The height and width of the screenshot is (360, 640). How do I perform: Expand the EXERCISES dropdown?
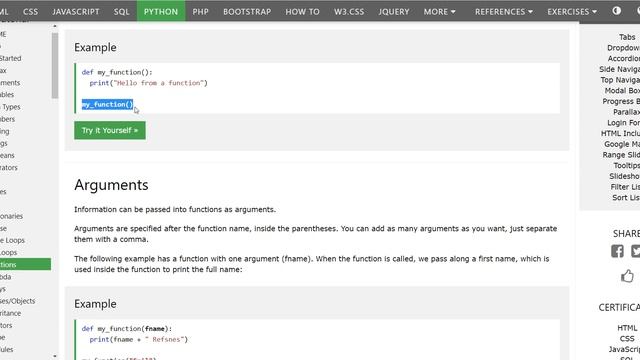click(572, 11)
